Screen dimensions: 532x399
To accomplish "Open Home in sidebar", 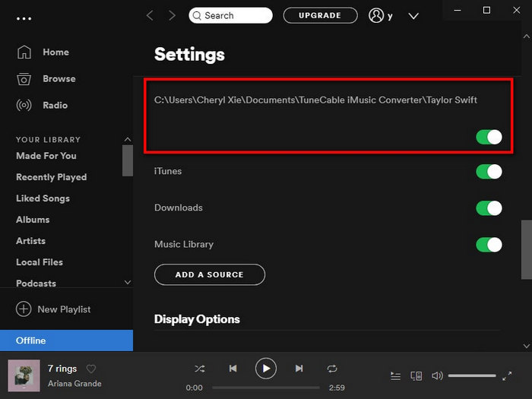I will (x=56, y=52).
